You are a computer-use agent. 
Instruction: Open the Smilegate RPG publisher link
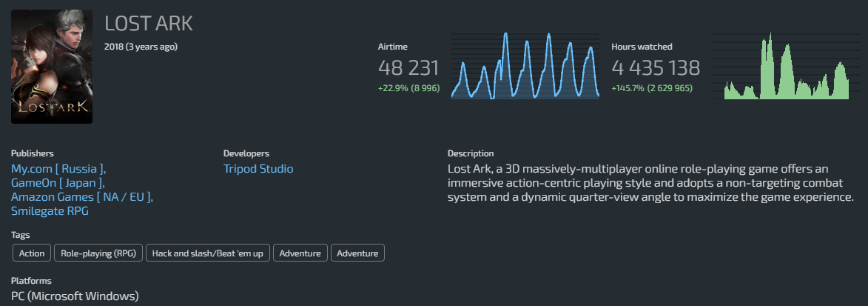click(50, 211)
